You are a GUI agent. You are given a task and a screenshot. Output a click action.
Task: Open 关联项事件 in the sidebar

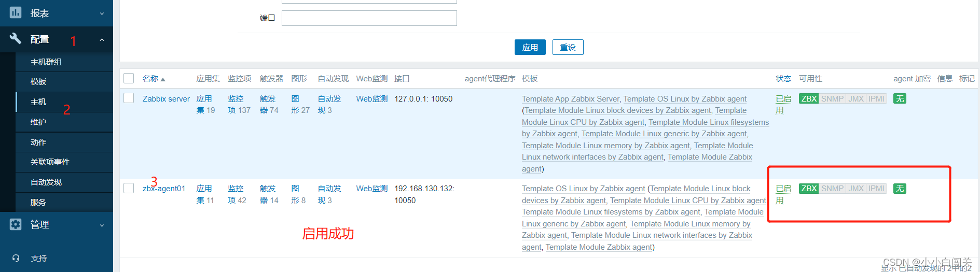[64, 162]
